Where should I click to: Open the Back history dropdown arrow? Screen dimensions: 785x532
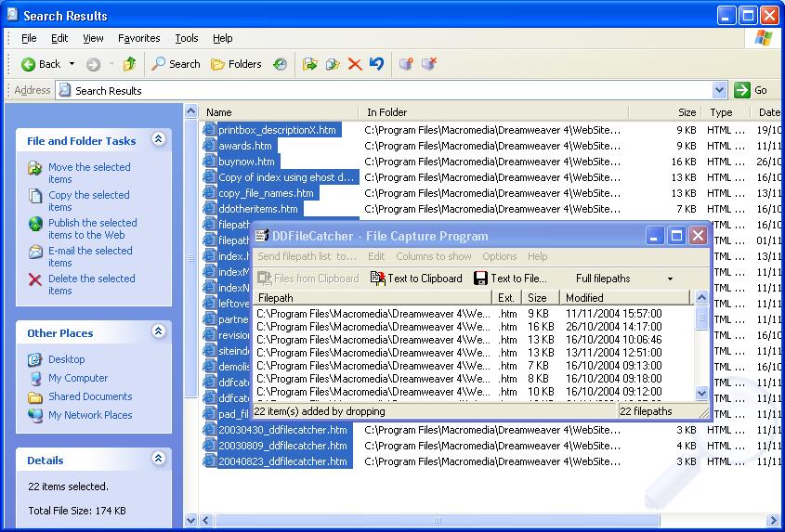click(x=72, y=64)
